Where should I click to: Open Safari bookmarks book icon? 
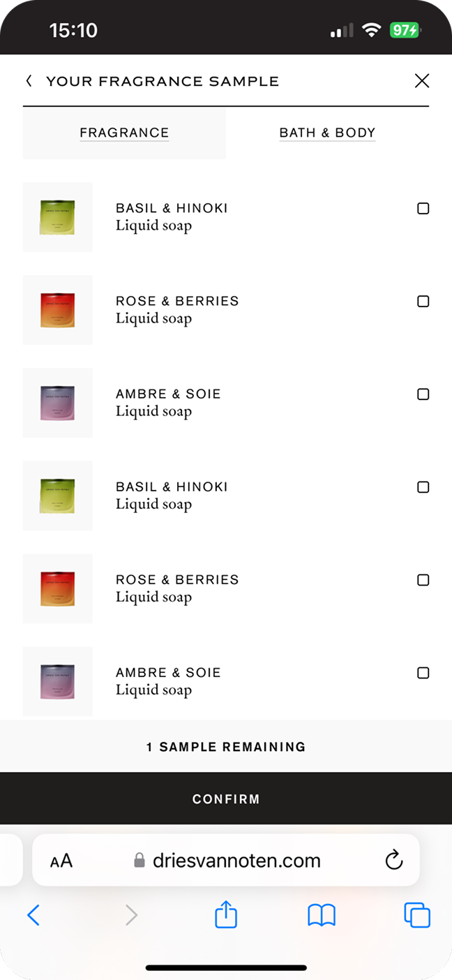(x=322, y=914)
